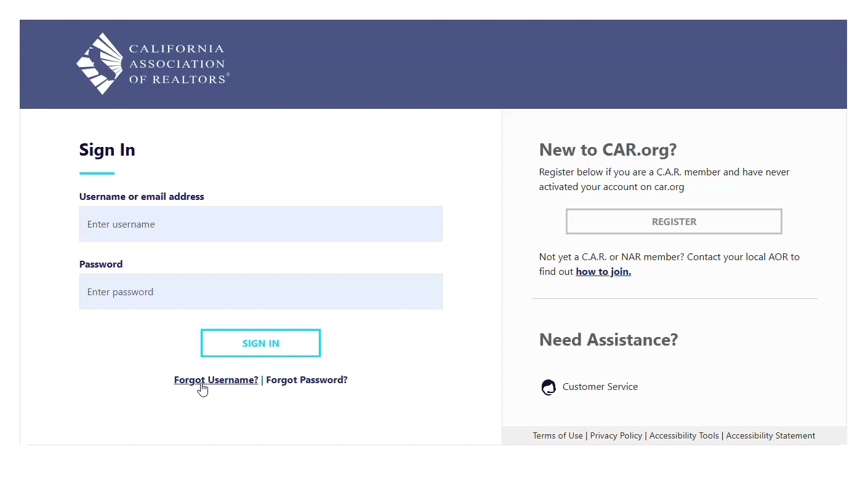This screenshot has width=868, height=492.
Task: Click the California Association of Realtors wordmark
Action: point(177,64)
